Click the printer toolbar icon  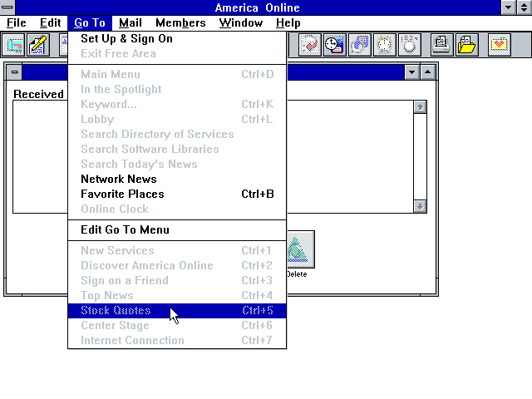tap(441, 44)
